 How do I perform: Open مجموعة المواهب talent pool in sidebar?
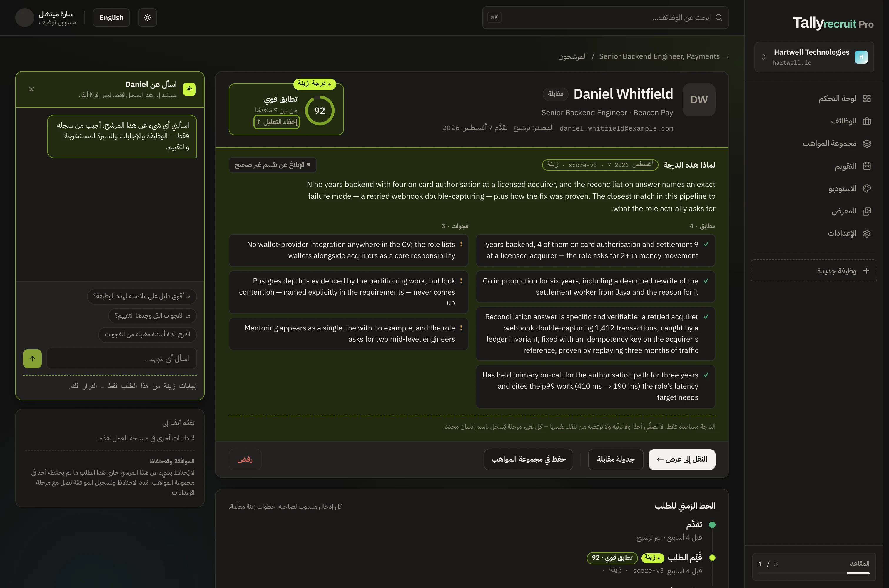(x=814, y=144)
